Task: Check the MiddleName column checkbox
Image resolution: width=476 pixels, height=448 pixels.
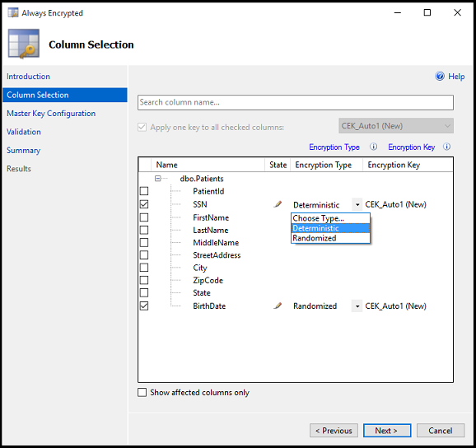Action: coord(144,242)
